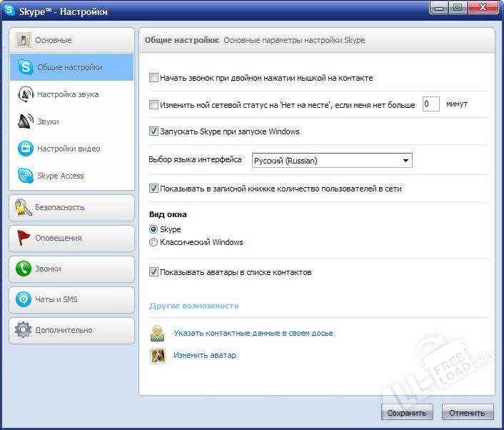Click the idle minutes input field
This screenshot has height=430, width=504.
click(430, 104)
